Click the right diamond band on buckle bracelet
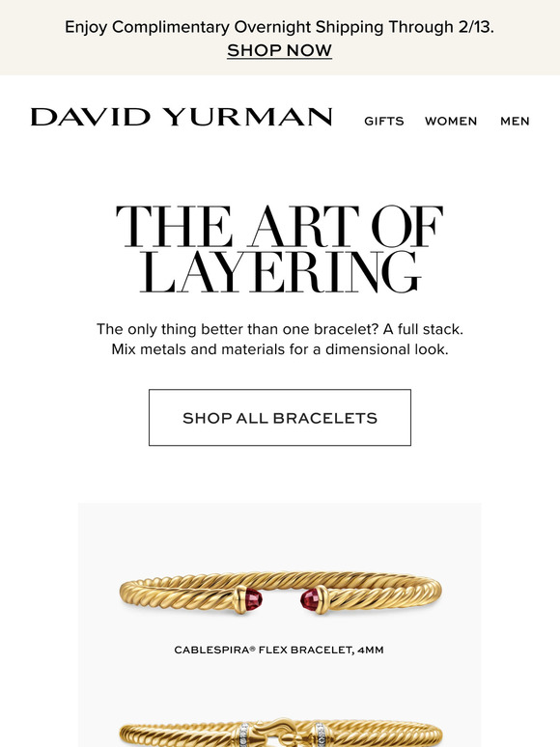 321,735
